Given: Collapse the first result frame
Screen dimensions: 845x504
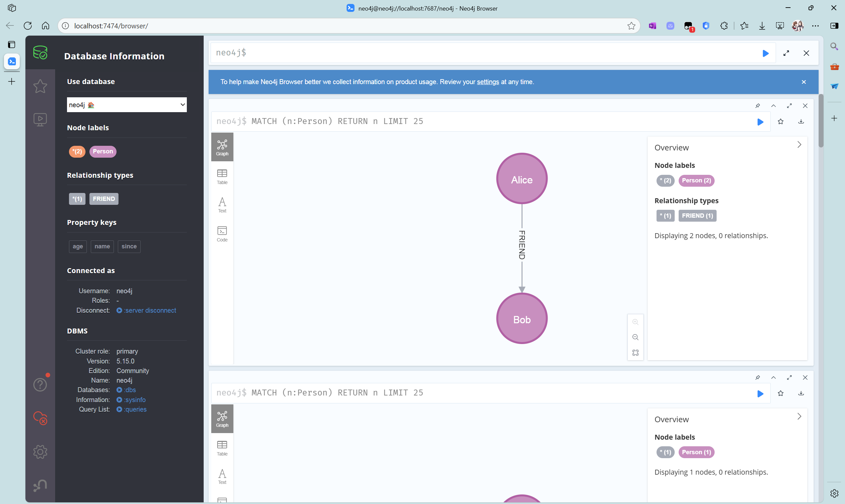Looking at the screenshot, I should coord(774,106).
